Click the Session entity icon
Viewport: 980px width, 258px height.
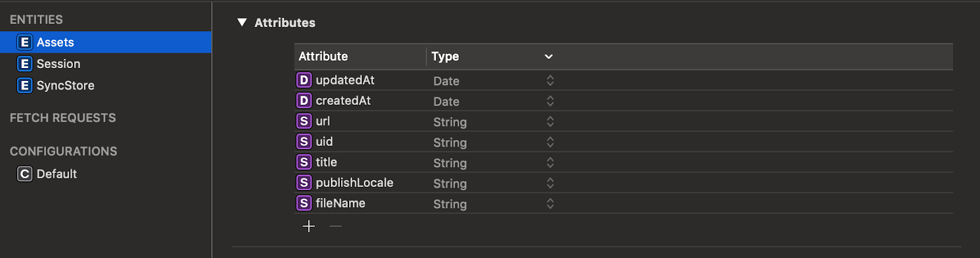pos(24,64)
